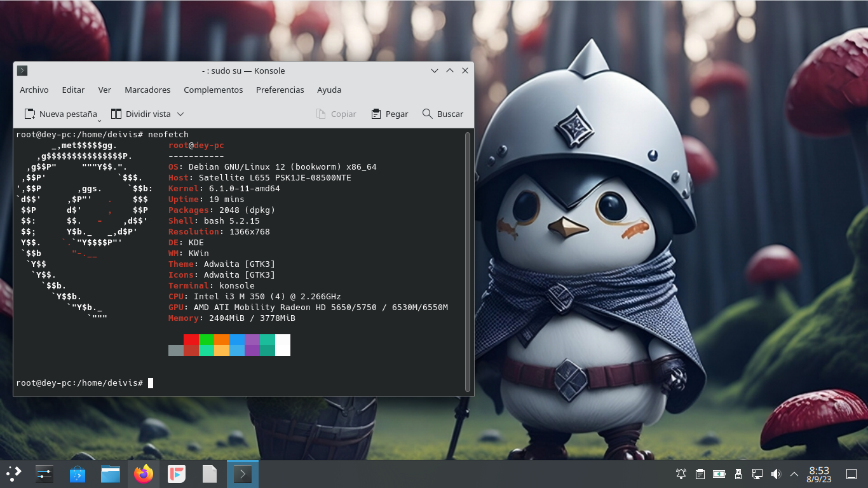The height and width of the screenshot is (488, 868).
Task: Click the Copiar toolbar button
Action: coord(336,114)
